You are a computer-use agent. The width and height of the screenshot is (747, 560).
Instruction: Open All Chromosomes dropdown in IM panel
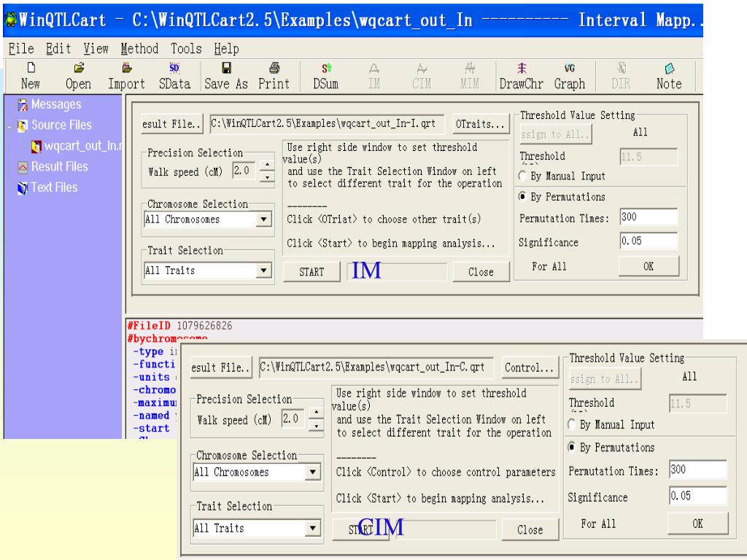263,219
